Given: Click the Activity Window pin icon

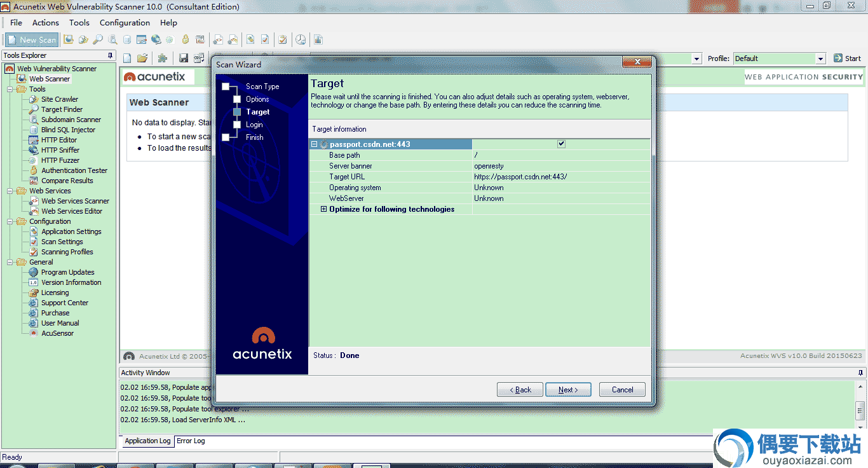Looking at the screenshot, I should tap(861, 373).
